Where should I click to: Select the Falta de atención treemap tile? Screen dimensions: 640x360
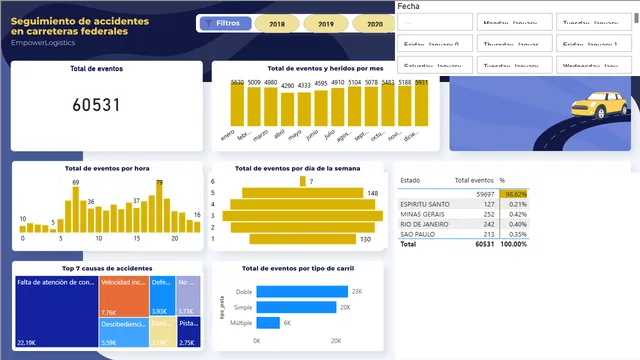57,312
